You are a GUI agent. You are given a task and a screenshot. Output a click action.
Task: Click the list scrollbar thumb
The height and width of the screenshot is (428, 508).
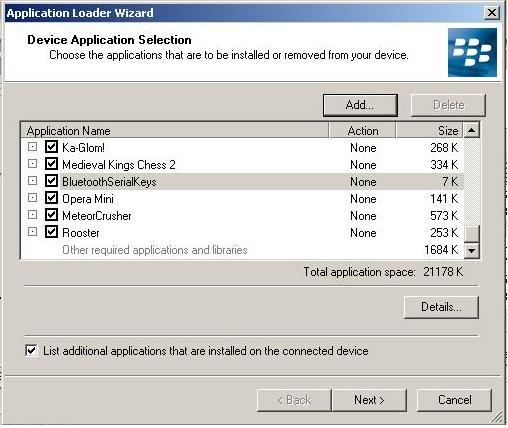click(472, 233)
